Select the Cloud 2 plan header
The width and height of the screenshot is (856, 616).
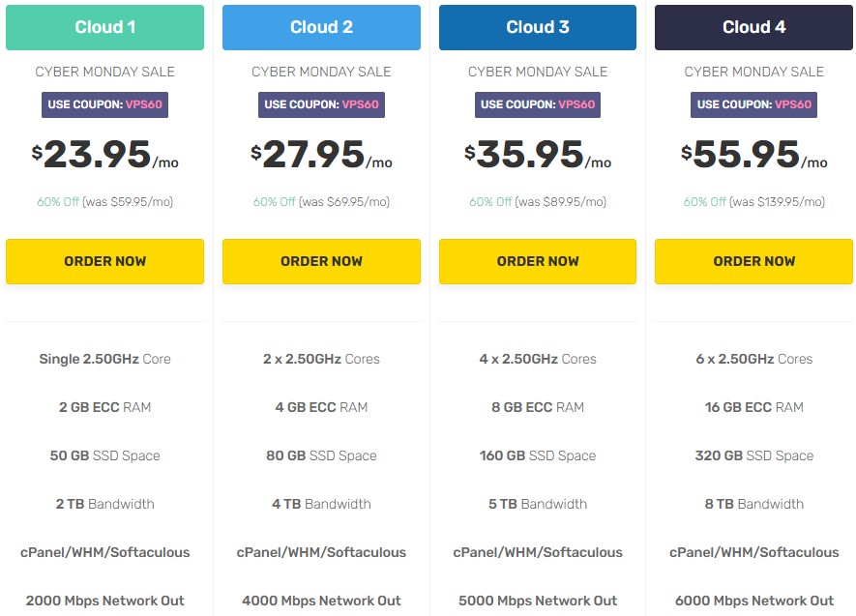tap(321, 27)
